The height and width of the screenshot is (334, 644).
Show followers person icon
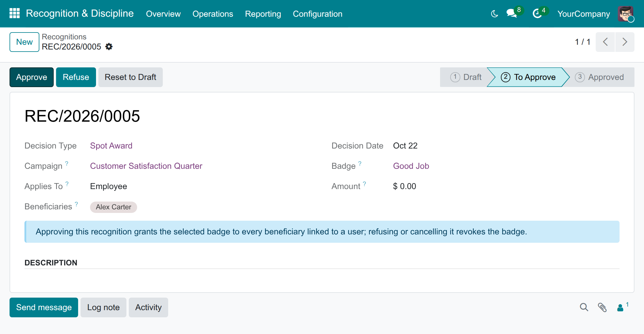click(x=620, y=307)
